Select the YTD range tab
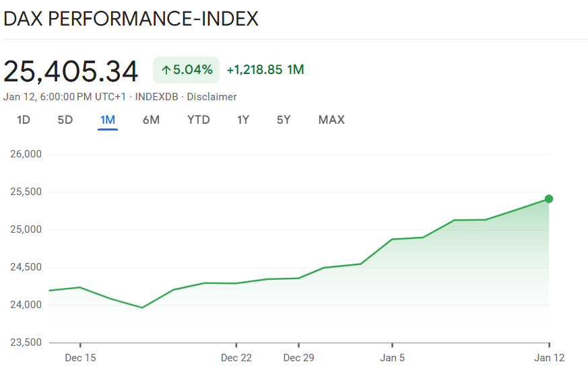Viewport: 588px width, 372px height. click(199, 120)
